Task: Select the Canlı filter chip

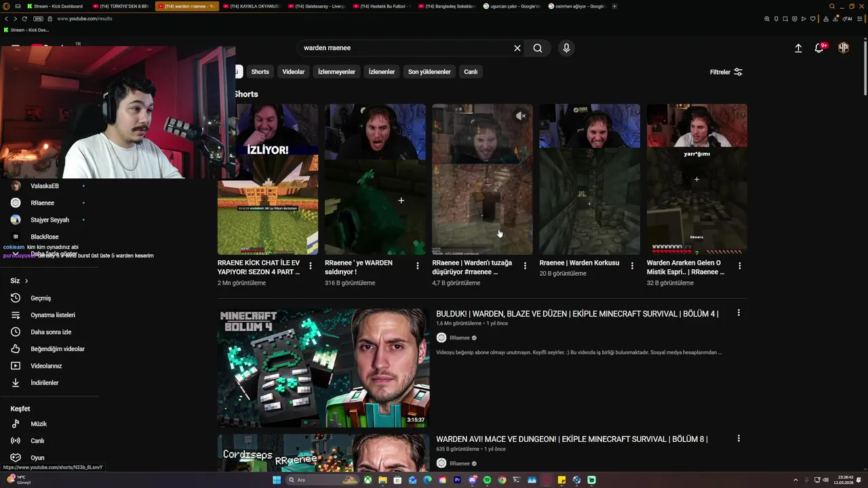Action: [x=471, y=72]
